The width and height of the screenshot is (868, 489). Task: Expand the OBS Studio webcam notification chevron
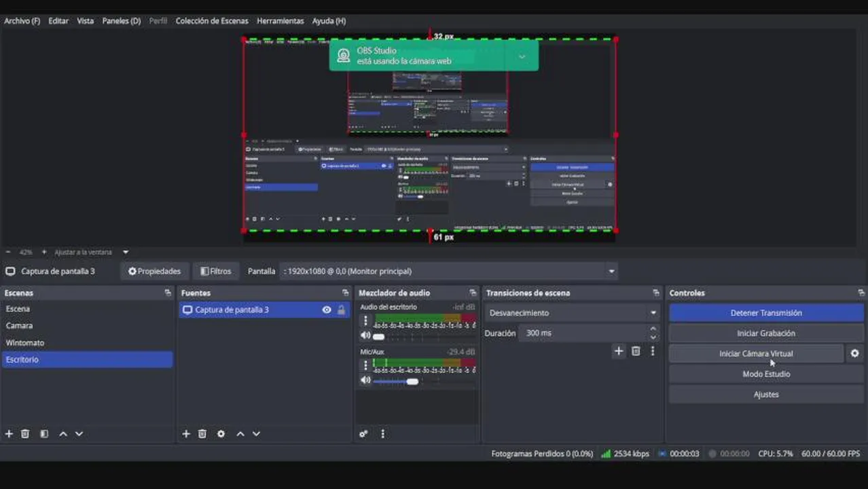tap(522, 56)
